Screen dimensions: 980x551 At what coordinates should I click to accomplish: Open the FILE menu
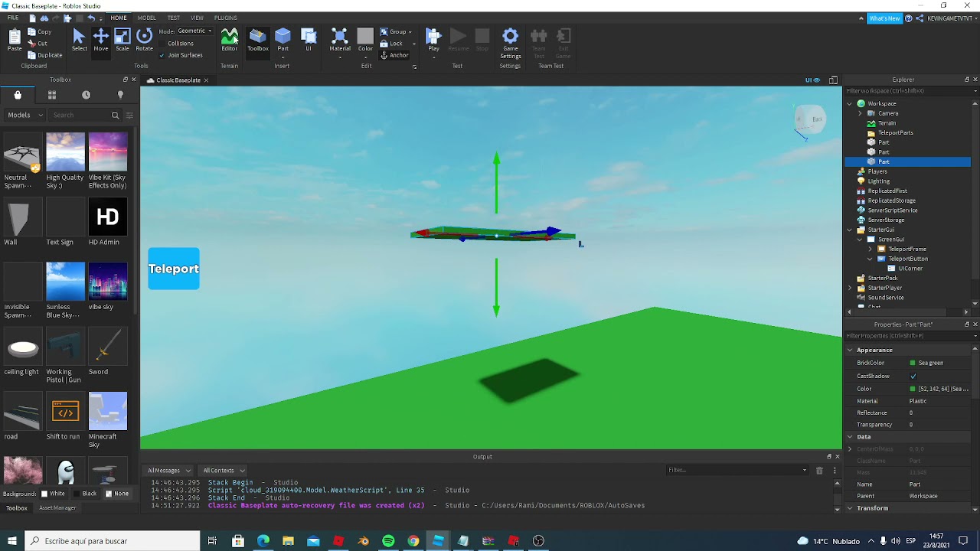point(13,18)
